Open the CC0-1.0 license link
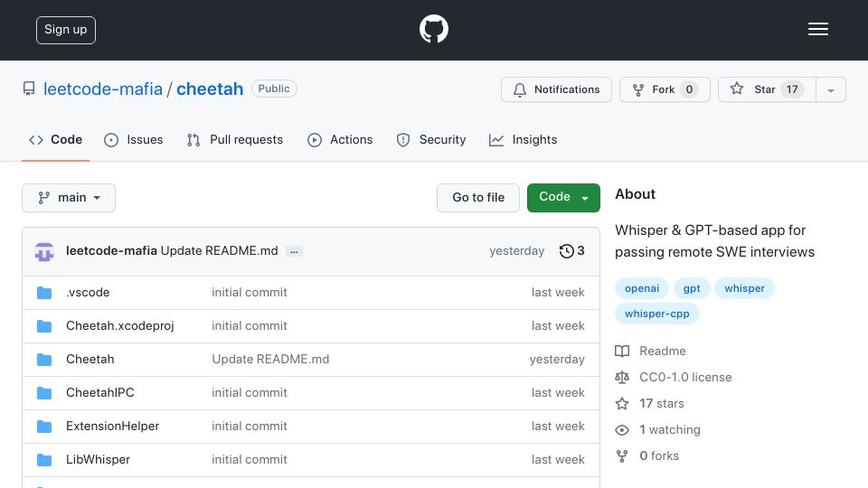868x488 pixels. pyautogui.click(x=685, y=378)
